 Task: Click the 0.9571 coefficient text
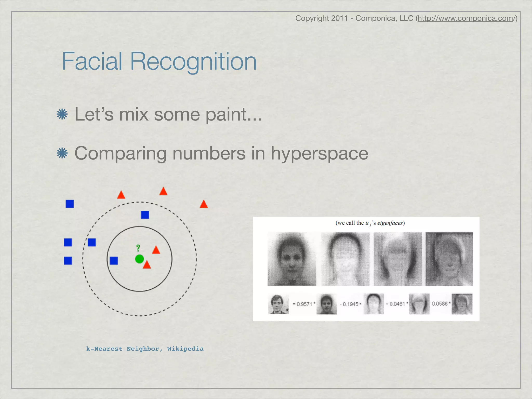pos(304,304)
